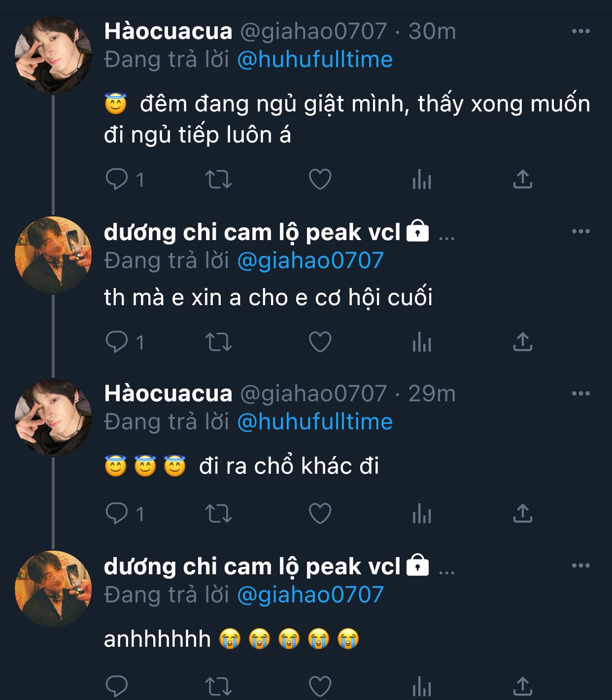Image resolution: width=612 pixels, height=700 pixels.
Task: View analytics for first Hàocuacua tweet
Action: pos(422,179)
